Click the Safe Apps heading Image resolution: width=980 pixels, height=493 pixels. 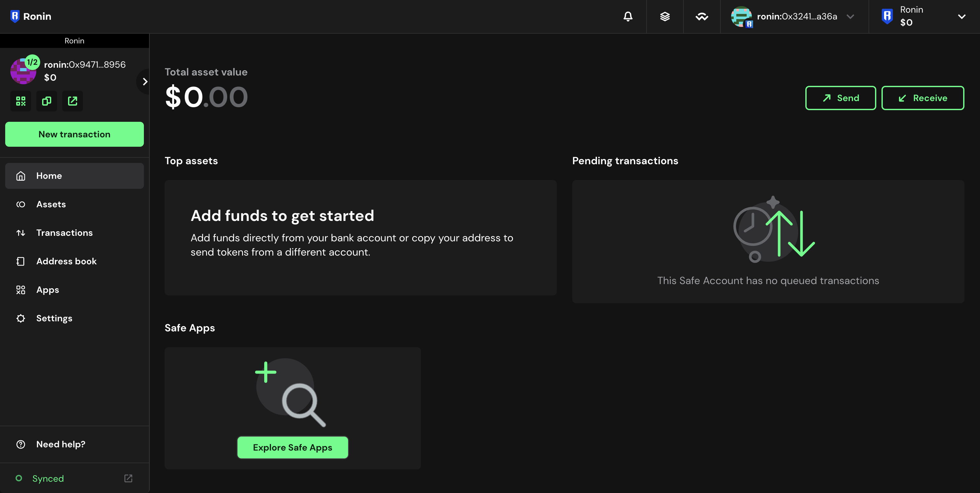coord(190,328)
